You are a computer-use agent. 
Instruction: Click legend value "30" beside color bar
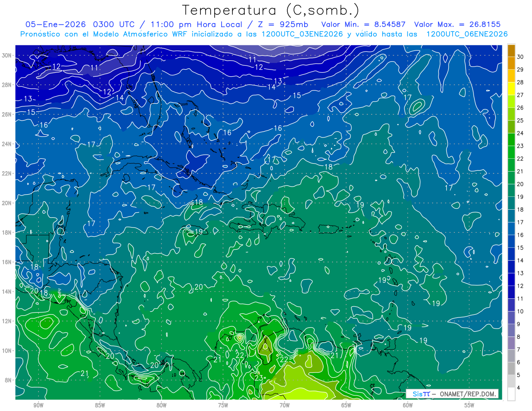point(520,57)
